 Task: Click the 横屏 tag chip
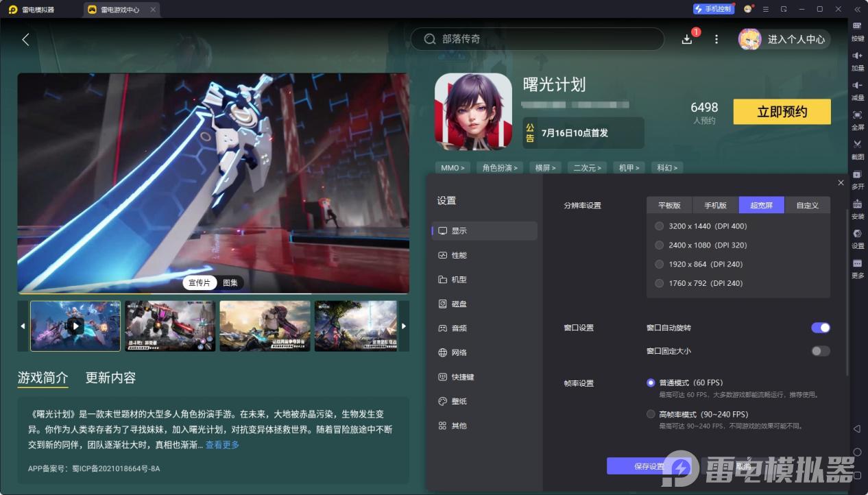tap(546, 168)
